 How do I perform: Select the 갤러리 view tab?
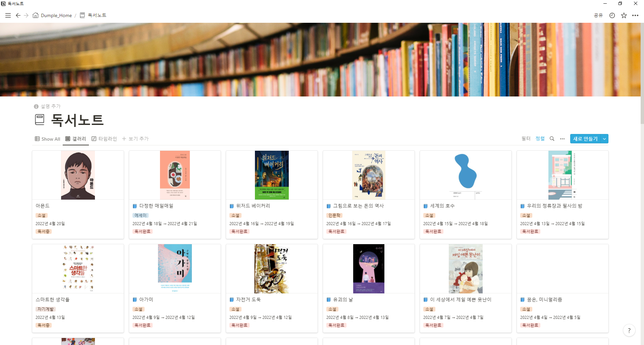pos(76,139)
